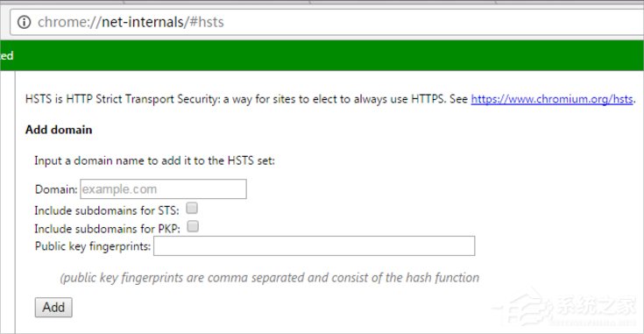Focus the chrome://net-internals address bar
Viewport: 644px width, 334px height.
pos(327,22)
